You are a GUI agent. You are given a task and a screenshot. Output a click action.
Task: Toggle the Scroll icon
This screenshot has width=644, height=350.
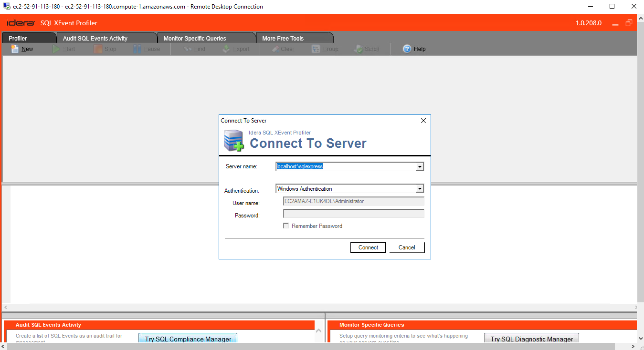365,49
